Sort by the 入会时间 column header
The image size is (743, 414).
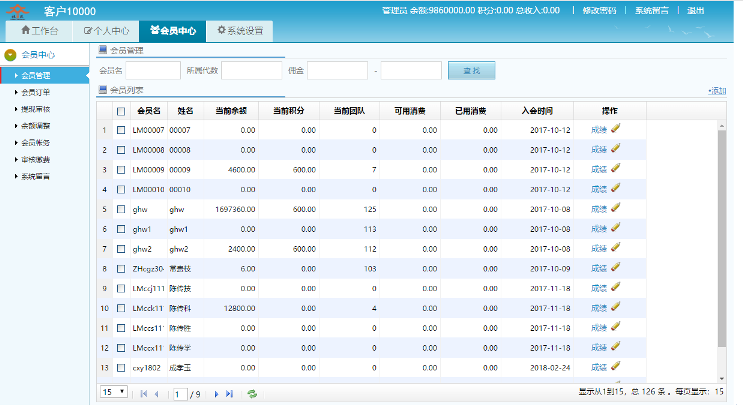pyautogui.click(x=537, y=111)
